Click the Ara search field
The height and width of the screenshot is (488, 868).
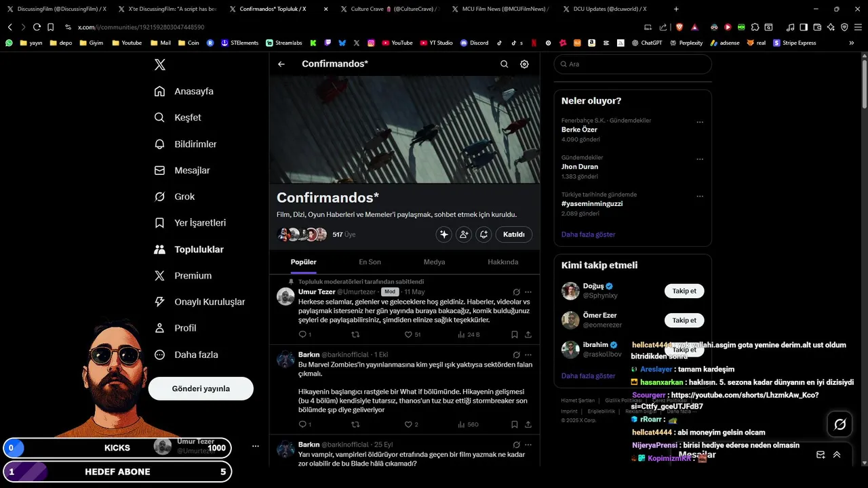633,64
